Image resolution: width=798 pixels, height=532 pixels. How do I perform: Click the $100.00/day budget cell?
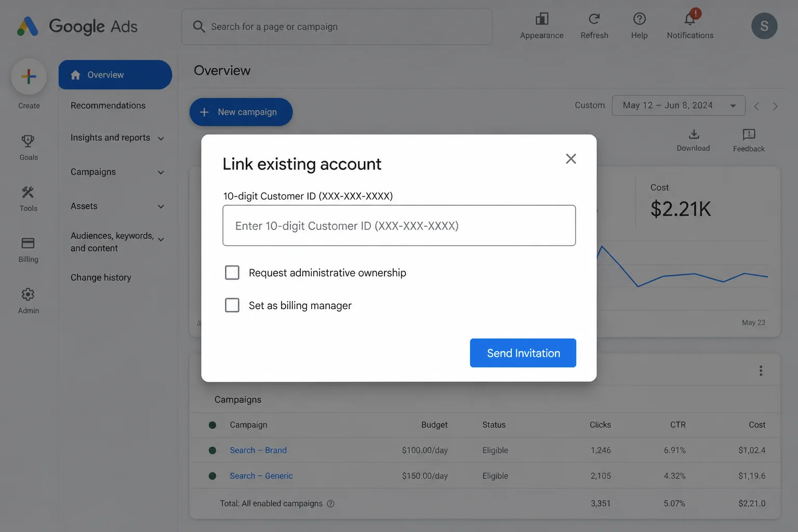(424, 450)
